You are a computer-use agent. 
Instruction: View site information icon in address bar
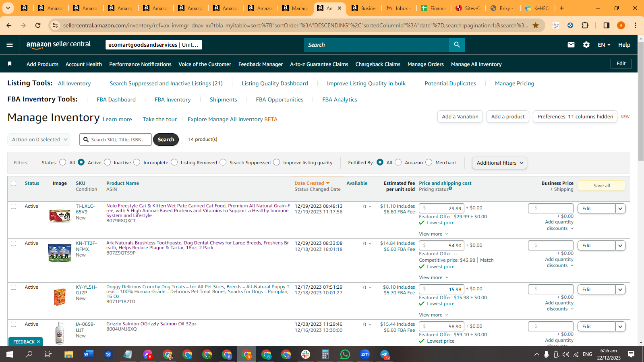(x=56, y=25)
